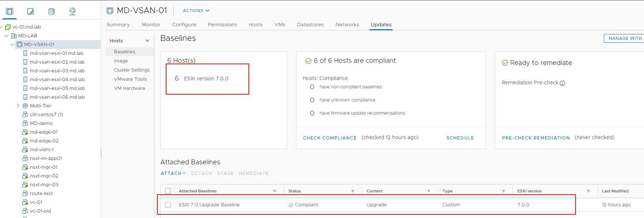Switch to the Monitor tab
The height and width of the screenshot is (218, 644).
click(x=151, y=24)
